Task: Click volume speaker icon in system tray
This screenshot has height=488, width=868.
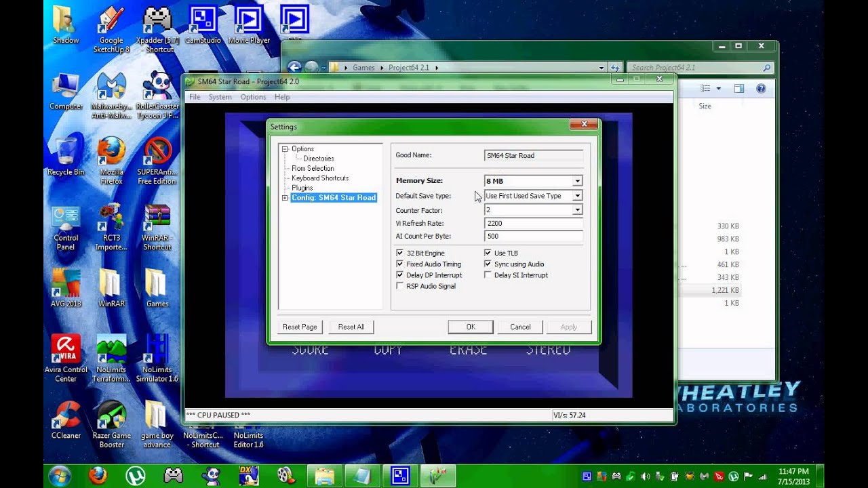Action: click(646, 476)
